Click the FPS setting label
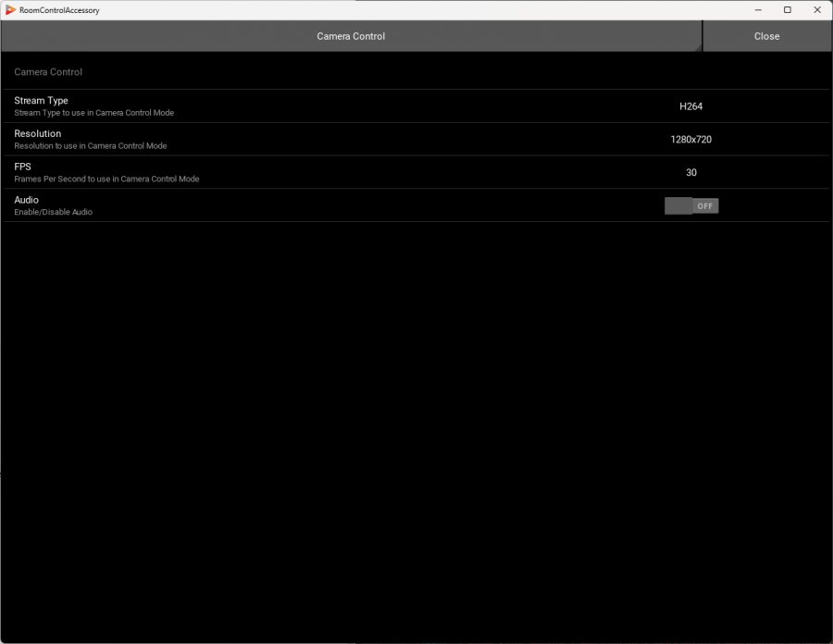Image resolution: width=833 pixels, height=644 pixels. [22, 167]
